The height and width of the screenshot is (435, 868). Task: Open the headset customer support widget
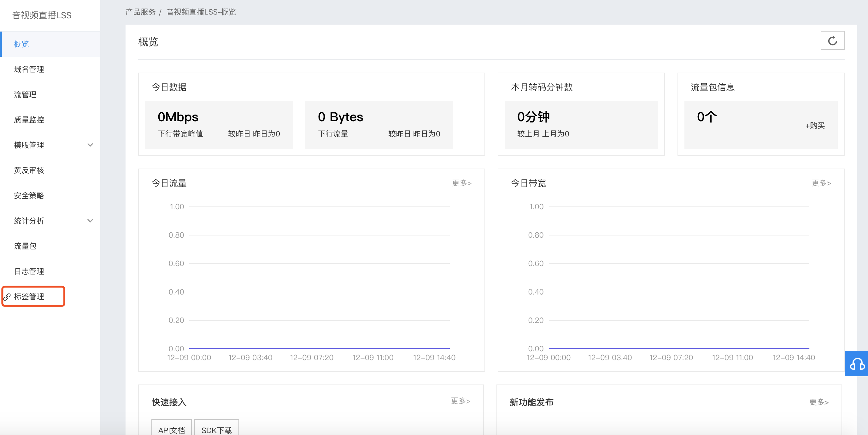(856, 364)
